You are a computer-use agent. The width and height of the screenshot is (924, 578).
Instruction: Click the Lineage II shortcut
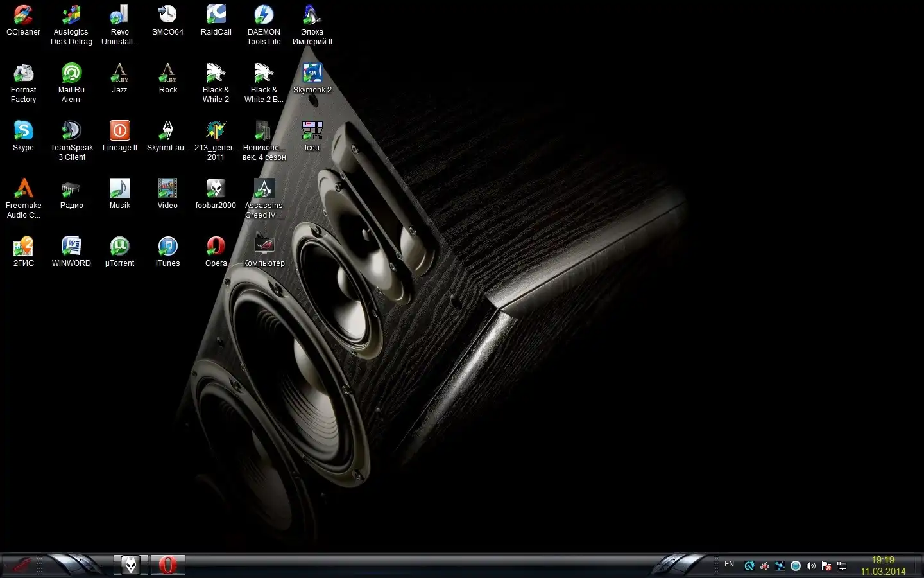(119, 131)
